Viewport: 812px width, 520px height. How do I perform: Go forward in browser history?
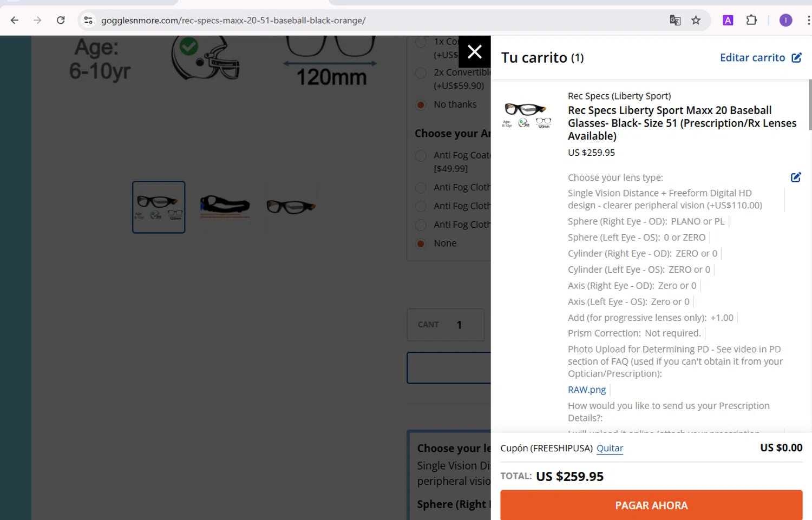[x=37, y=21]
